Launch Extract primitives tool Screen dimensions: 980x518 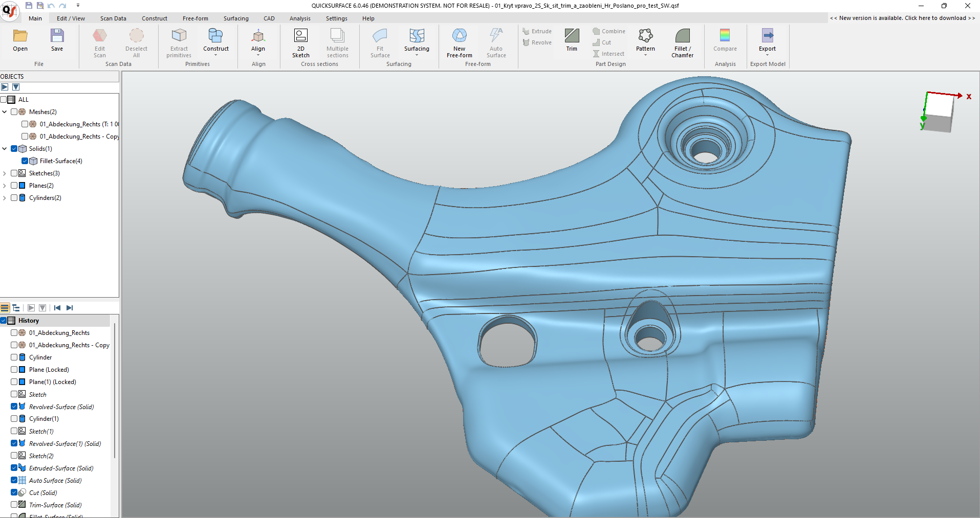click(x=179, y=43)
